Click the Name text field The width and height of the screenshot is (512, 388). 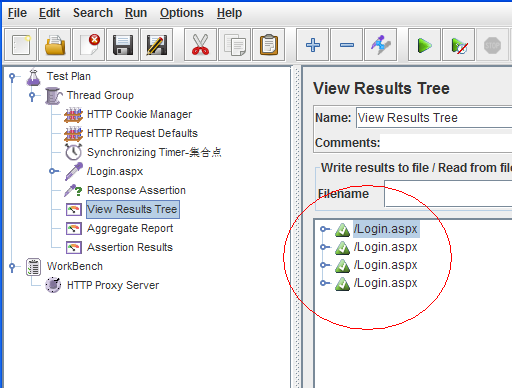tap(434, 118)
